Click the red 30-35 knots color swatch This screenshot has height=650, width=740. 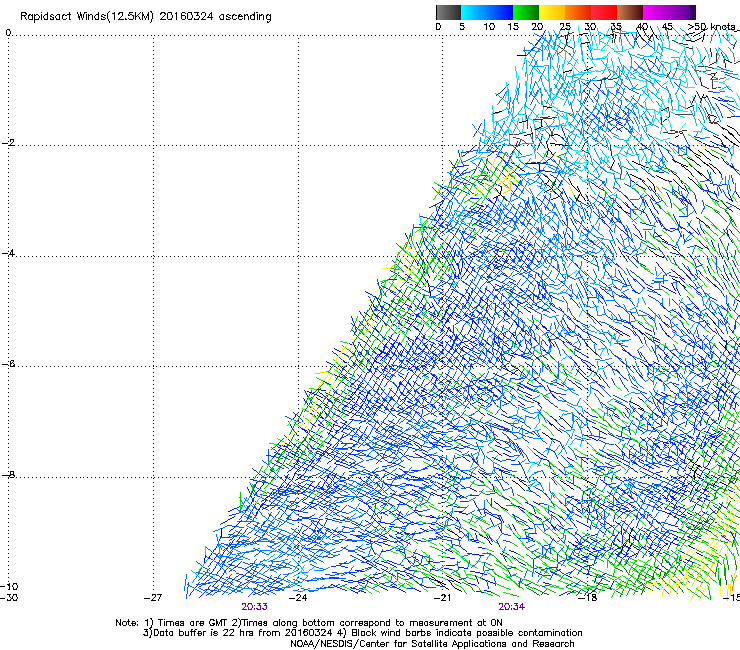(604, 12)
